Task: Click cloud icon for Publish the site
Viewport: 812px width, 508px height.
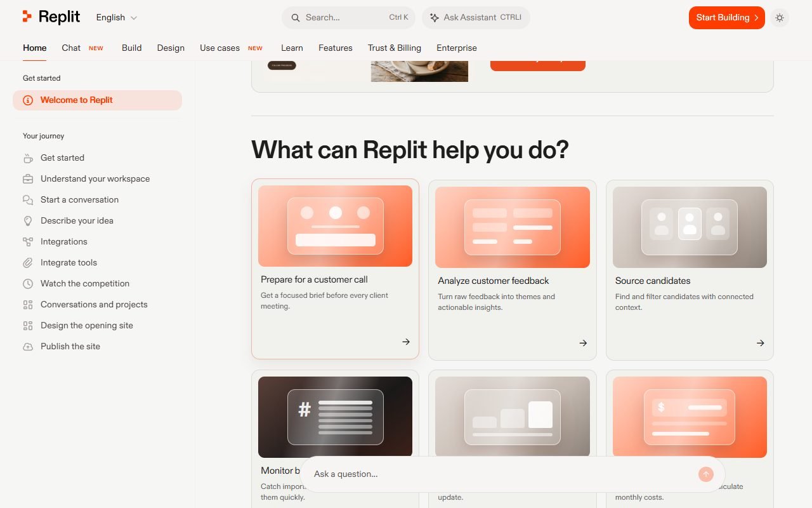Action: point(28,347)
